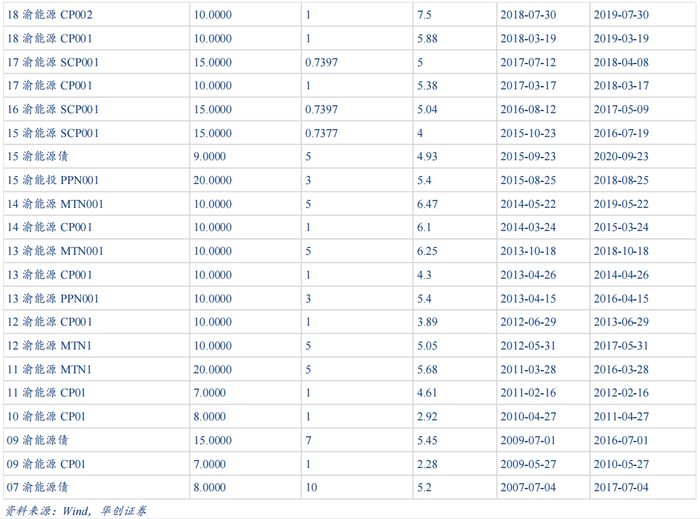The height and width of the screenshot is (519, 700).
Task: Click the coupon rate 5.45
Action: [x=427, y=440]
